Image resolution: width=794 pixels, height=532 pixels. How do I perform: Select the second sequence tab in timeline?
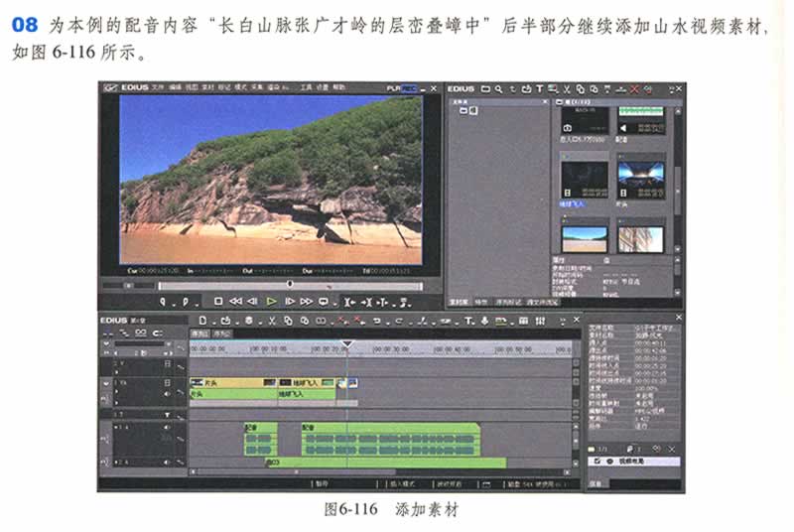(221, 333)
